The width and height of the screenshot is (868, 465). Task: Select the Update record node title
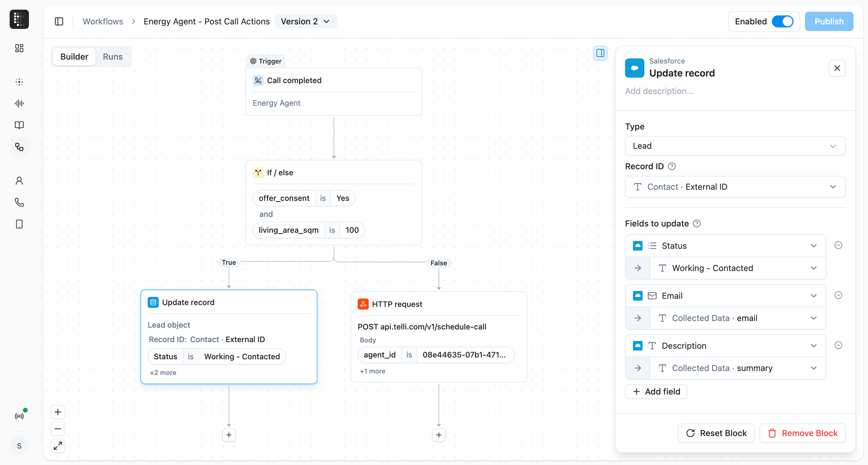188,302
